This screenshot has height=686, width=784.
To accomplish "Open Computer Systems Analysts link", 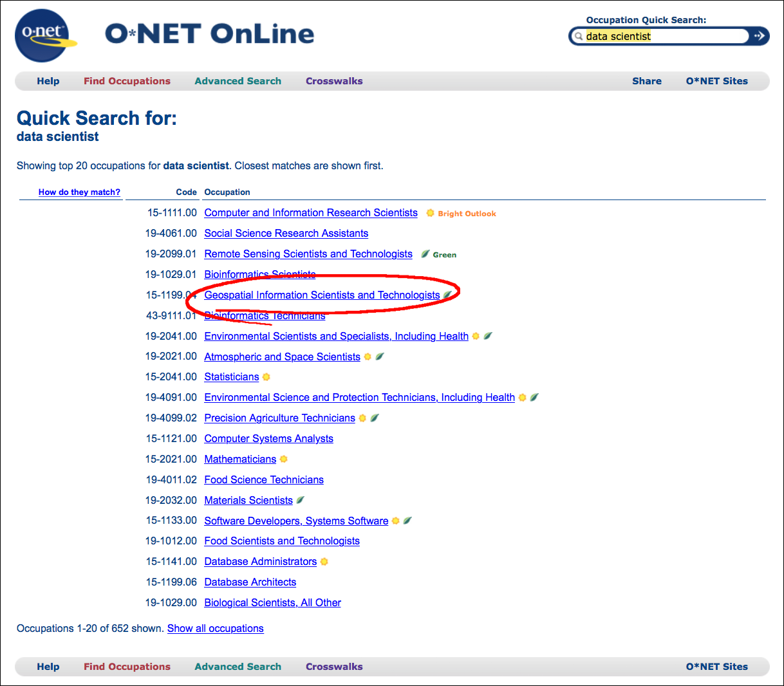I will tap(268, 439).
